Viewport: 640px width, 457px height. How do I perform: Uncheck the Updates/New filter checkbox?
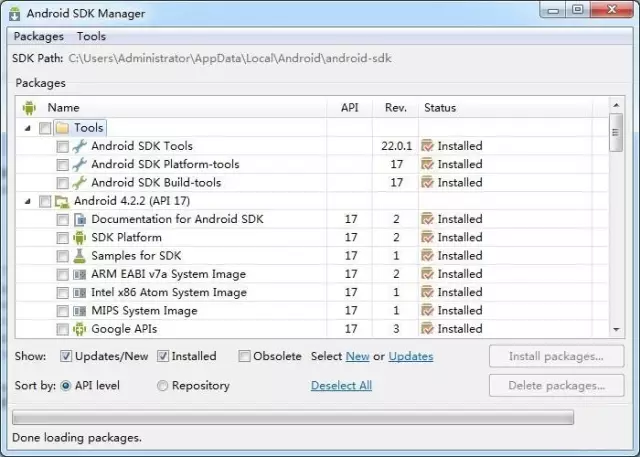click(66, 356)
